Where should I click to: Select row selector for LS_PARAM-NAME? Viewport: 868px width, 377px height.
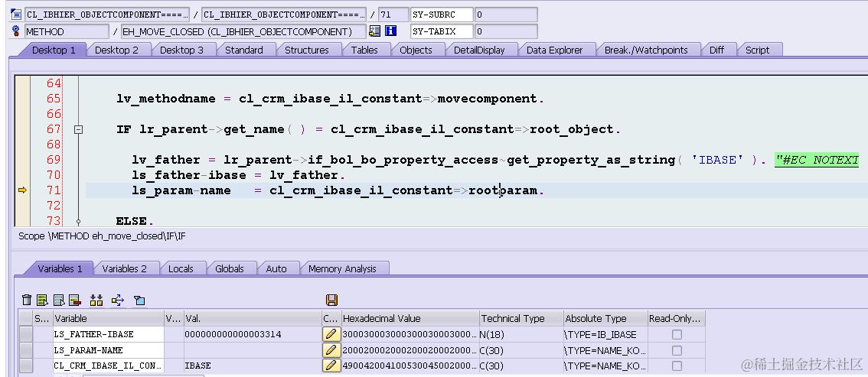pos(25,350)
